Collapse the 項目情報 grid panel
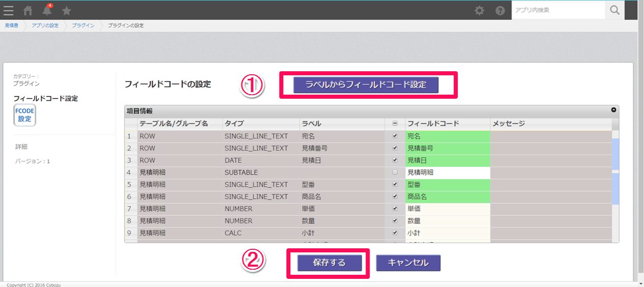This screenshot has height=287, width=644. click(613, 110)
